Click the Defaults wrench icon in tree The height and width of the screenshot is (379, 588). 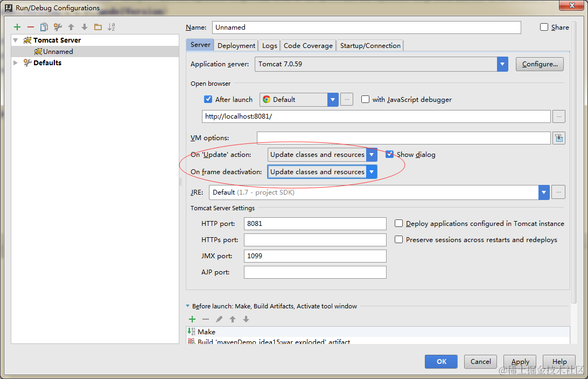coord(27,63)
